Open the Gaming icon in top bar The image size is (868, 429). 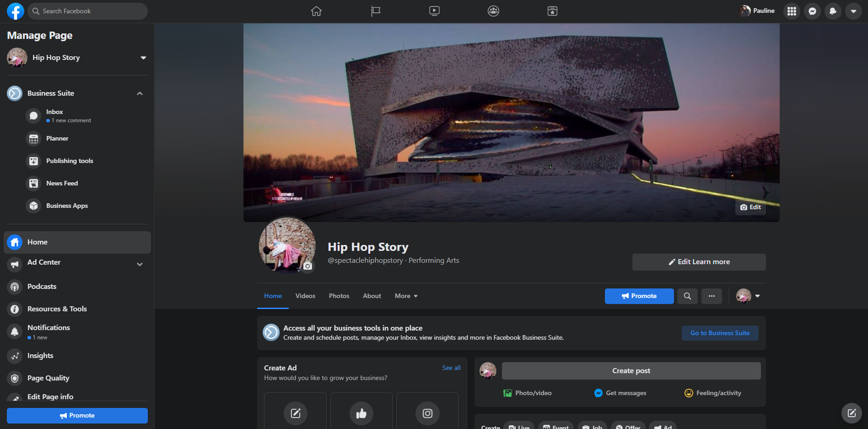coord(552,11)
